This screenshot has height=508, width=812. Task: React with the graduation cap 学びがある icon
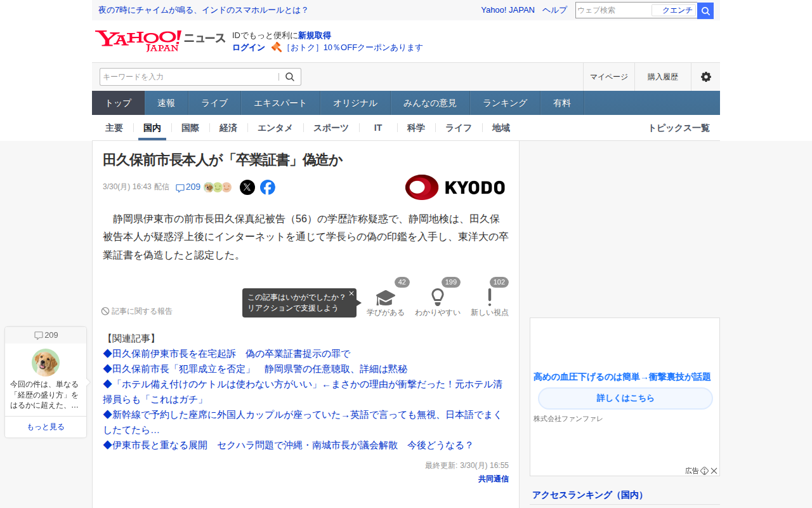(x=385, y=298)
